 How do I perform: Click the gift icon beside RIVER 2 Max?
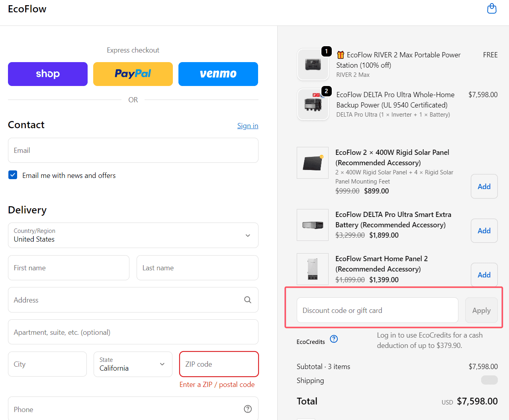click(341, 55)
